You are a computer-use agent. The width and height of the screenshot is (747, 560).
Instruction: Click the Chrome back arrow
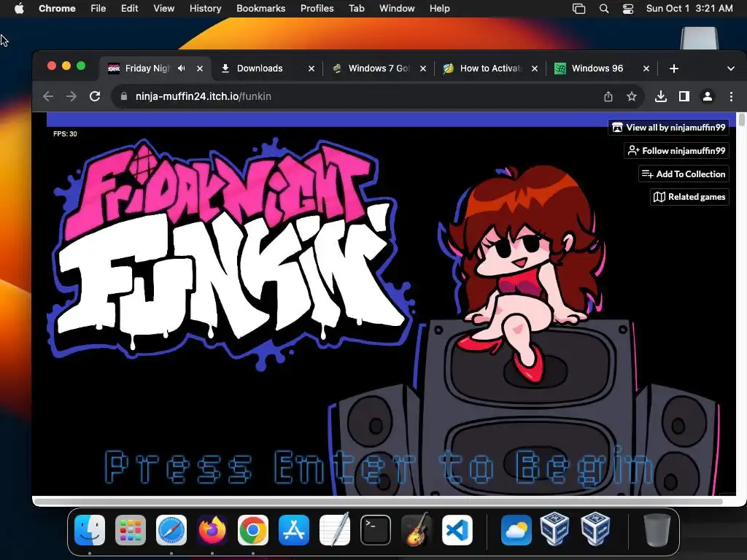(48, 96)
